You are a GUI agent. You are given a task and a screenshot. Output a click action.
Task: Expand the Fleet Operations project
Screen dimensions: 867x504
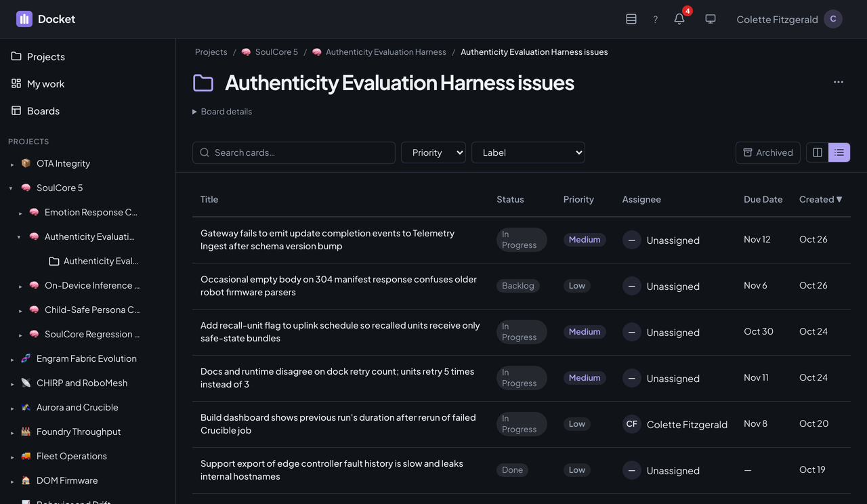(x=12, y=457)
